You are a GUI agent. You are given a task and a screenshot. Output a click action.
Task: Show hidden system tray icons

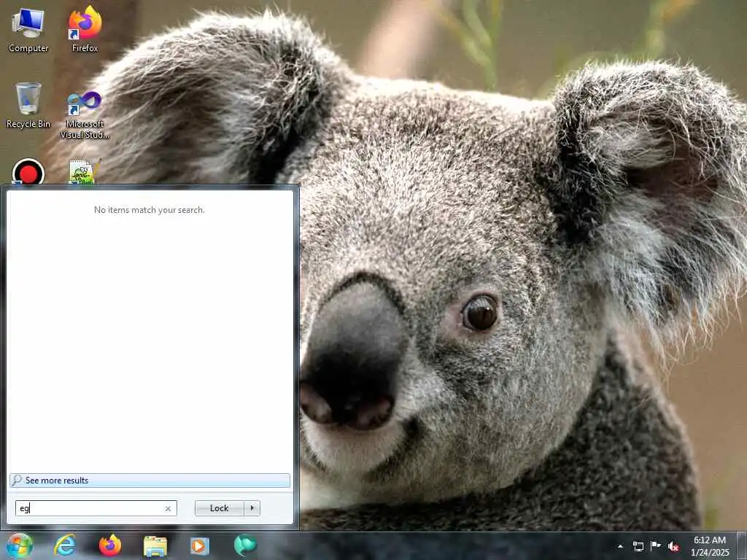(x=620, y=546)
